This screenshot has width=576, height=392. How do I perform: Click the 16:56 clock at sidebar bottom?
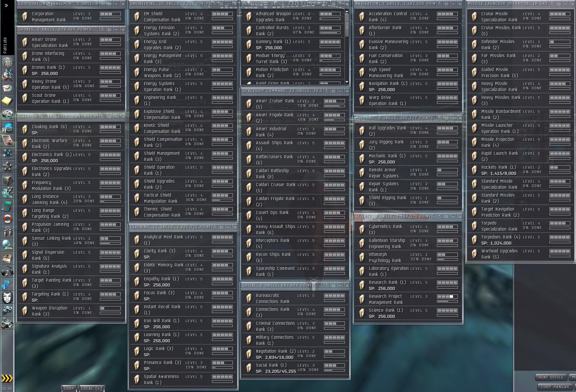[7, 388]
